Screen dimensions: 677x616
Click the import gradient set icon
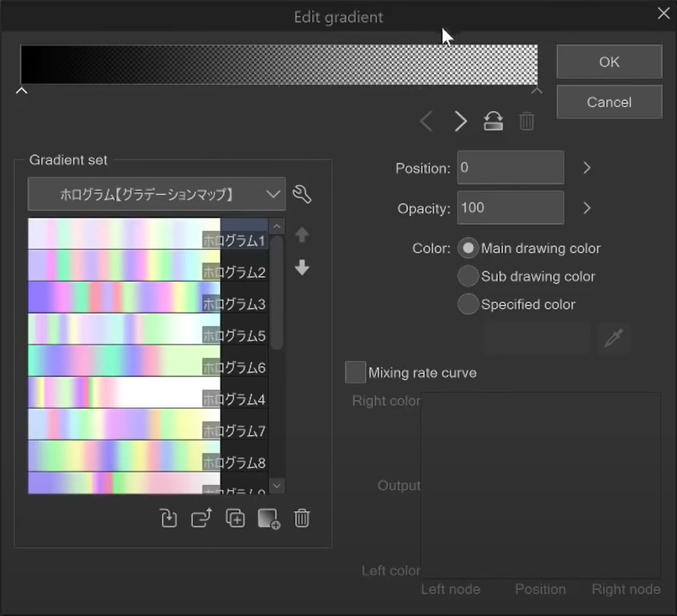click(168, 518)
